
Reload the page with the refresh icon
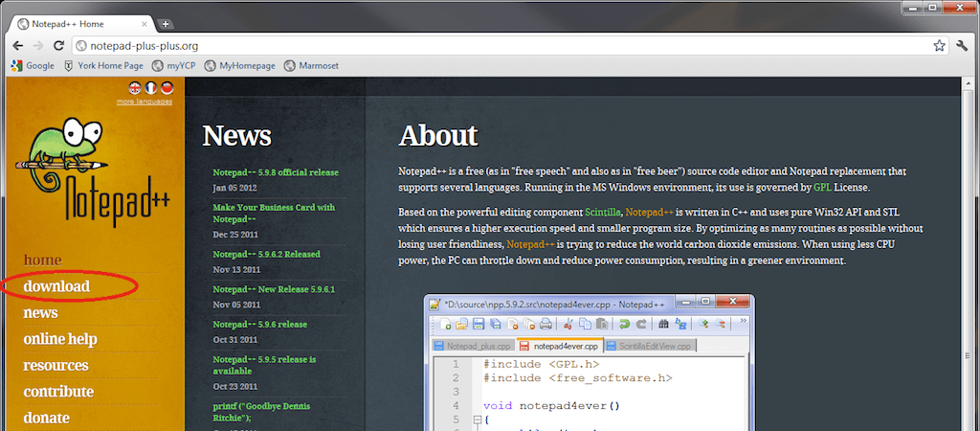pyautogui.click(x=58, y=46)
